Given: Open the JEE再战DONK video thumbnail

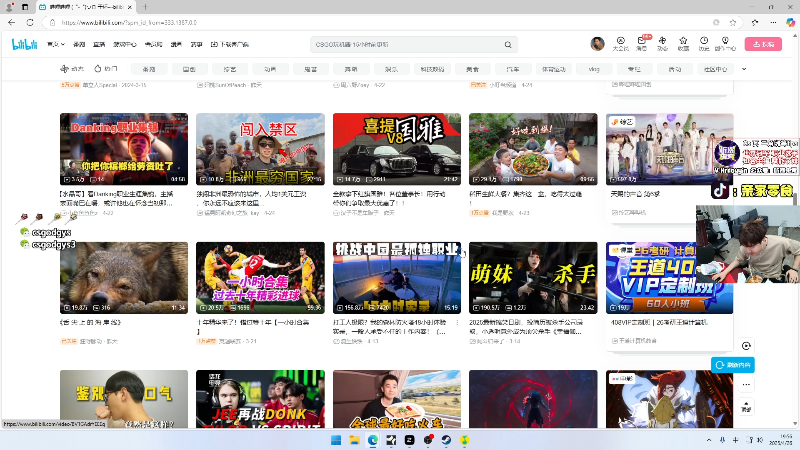Looking at the screenshot, I should point(260,399).
